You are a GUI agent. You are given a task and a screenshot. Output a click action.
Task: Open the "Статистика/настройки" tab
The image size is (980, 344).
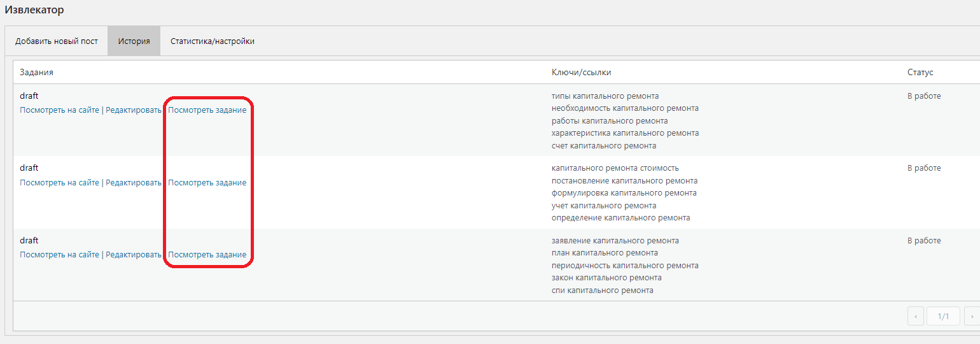(x=212, y=41)
